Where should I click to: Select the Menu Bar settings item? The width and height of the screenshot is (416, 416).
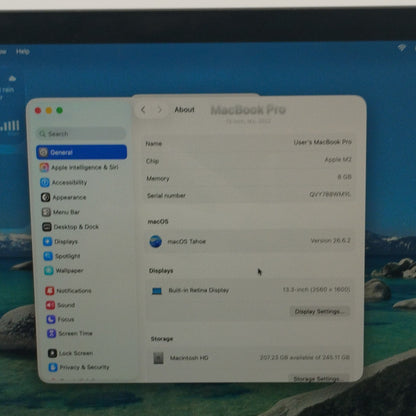[61, 212]
